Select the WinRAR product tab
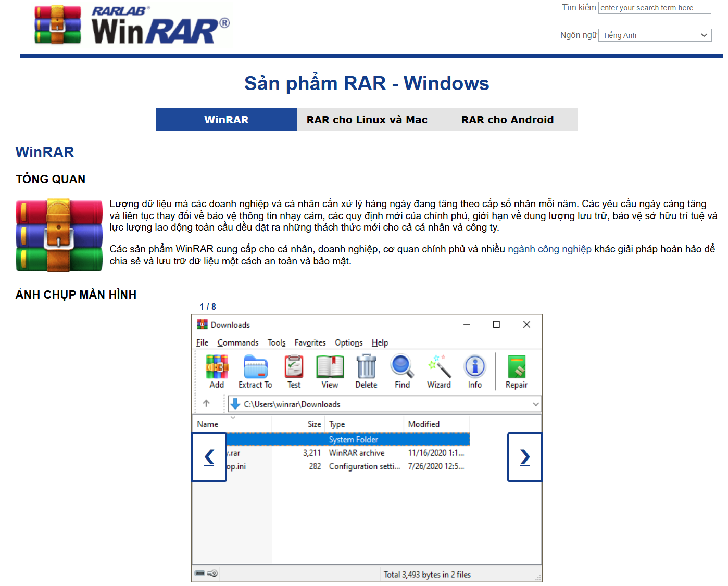Image resolution: width=728 pixels, height=586 pixels. (x=227, y=120)
